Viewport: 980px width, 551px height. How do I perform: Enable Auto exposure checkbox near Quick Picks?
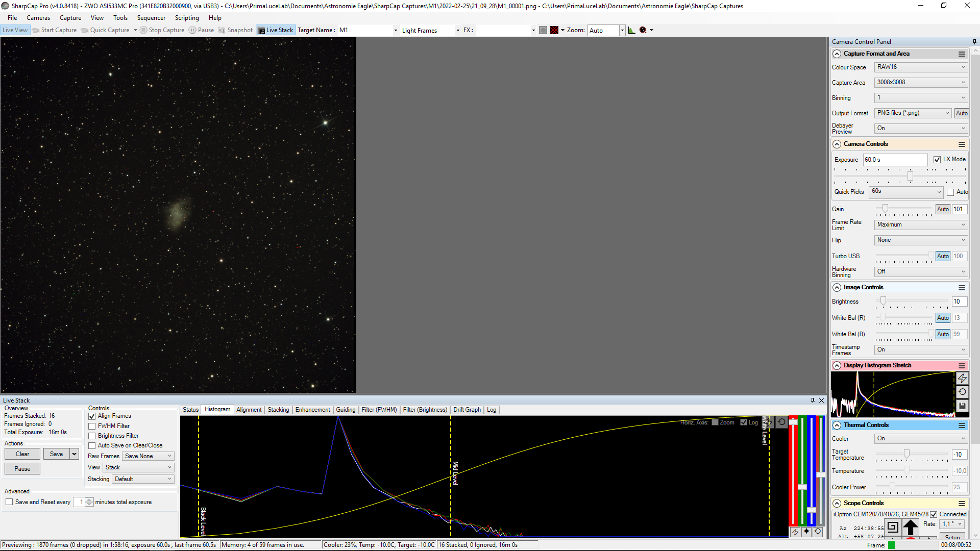[x=950, y=192]
